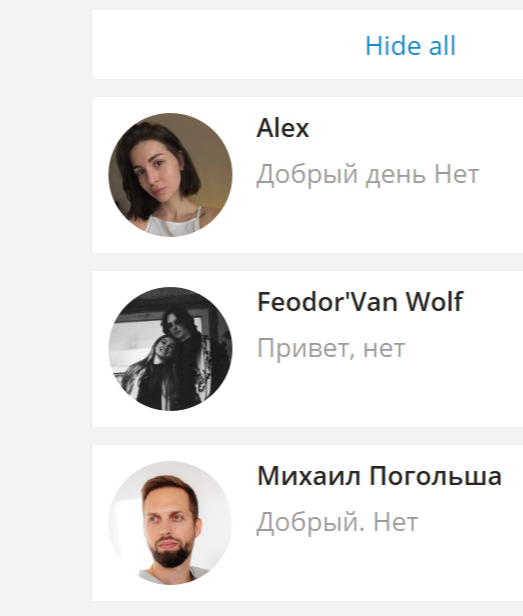Select the Михаил Погольша conversation card
The width and height of the screenshot is (523, 616).
(x=308, y=523)
